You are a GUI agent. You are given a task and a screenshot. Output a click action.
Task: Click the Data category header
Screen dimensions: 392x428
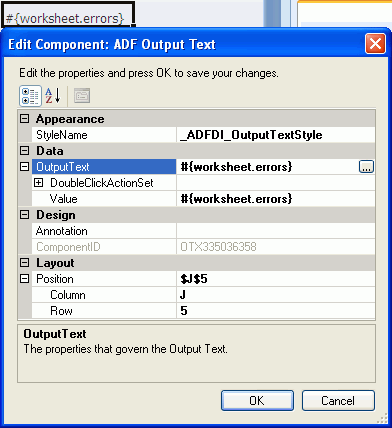[x=197, y=151]
